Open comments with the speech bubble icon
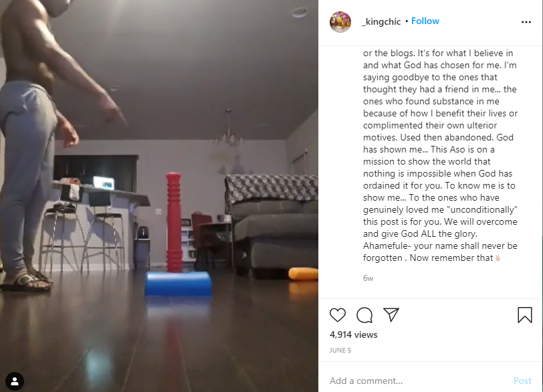The height and width of the screenshot is (392, 543). [364, 315]
